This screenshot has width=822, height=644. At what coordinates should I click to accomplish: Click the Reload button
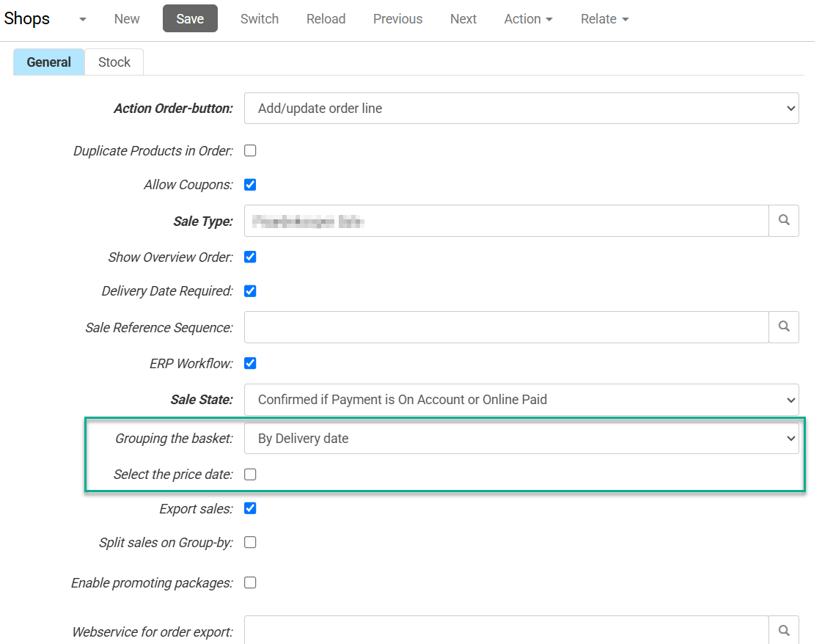(326, 19)
